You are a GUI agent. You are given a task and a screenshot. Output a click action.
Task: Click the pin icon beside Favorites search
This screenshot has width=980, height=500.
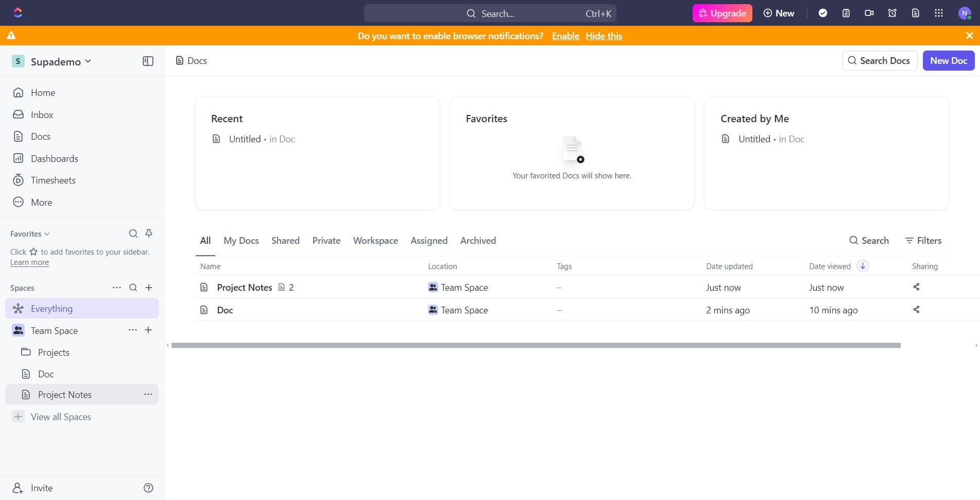tap(148, 234)
